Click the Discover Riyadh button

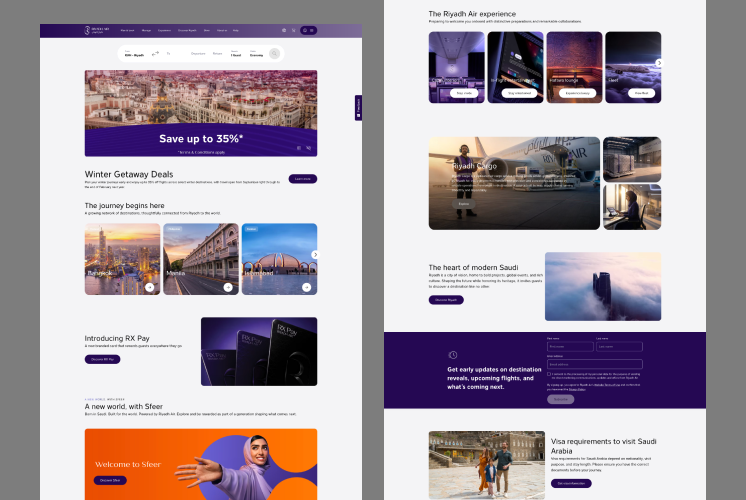point(446,300)
